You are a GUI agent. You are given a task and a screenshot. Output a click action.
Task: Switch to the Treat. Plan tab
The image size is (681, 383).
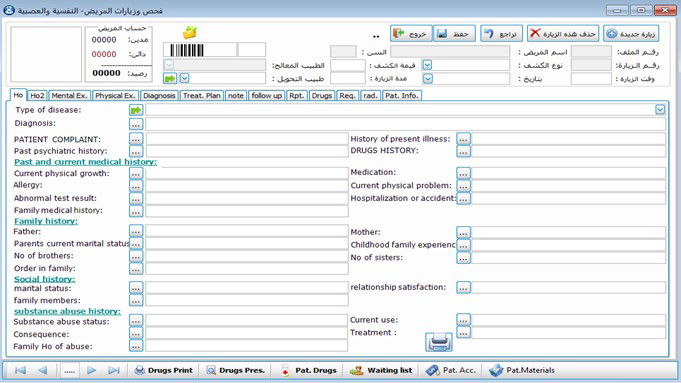tap(202, 96)
